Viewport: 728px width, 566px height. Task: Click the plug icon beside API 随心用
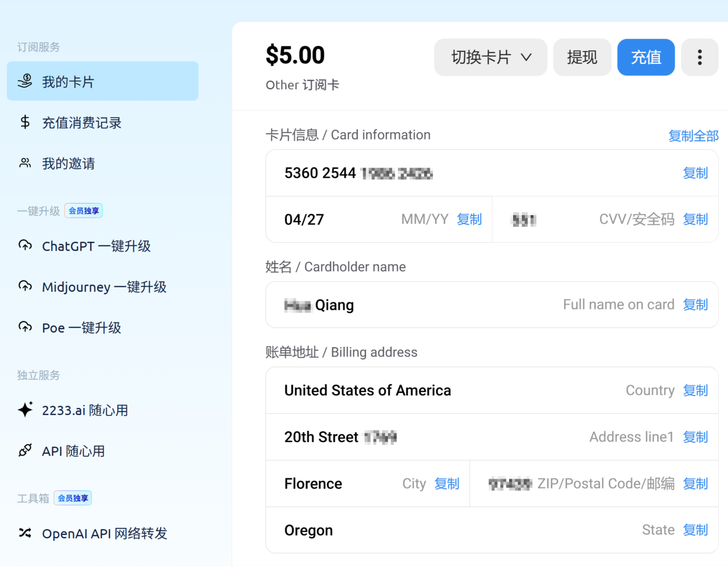pos(25,450)
